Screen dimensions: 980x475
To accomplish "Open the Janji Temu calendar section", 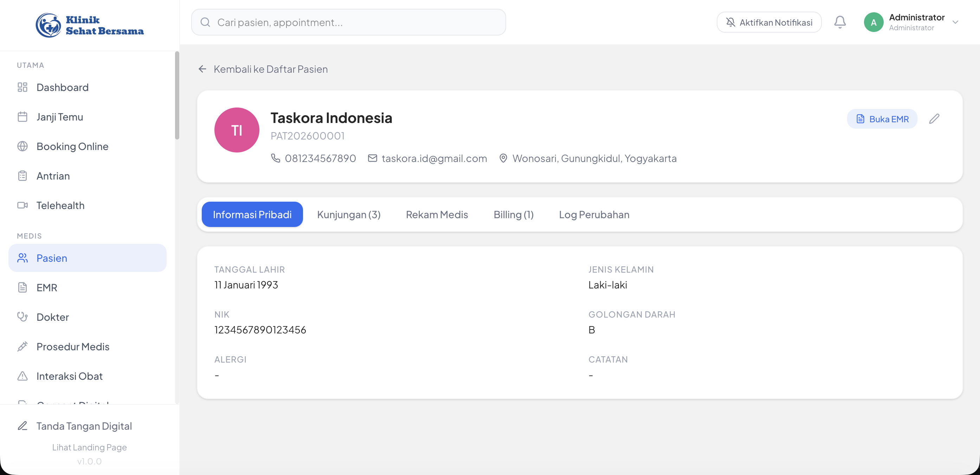I will [x=59, y=117].
